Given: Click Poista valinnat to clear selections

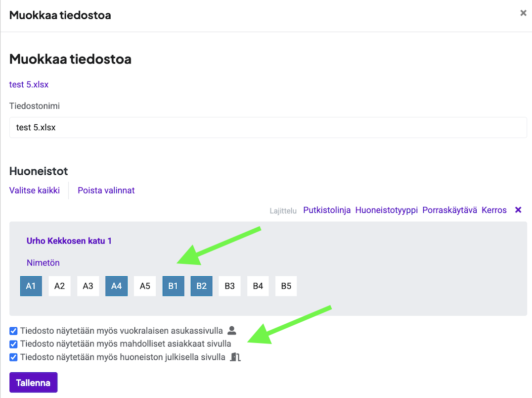Looking at the screenshot, I should pyautogui.click(x=106, y=190).
